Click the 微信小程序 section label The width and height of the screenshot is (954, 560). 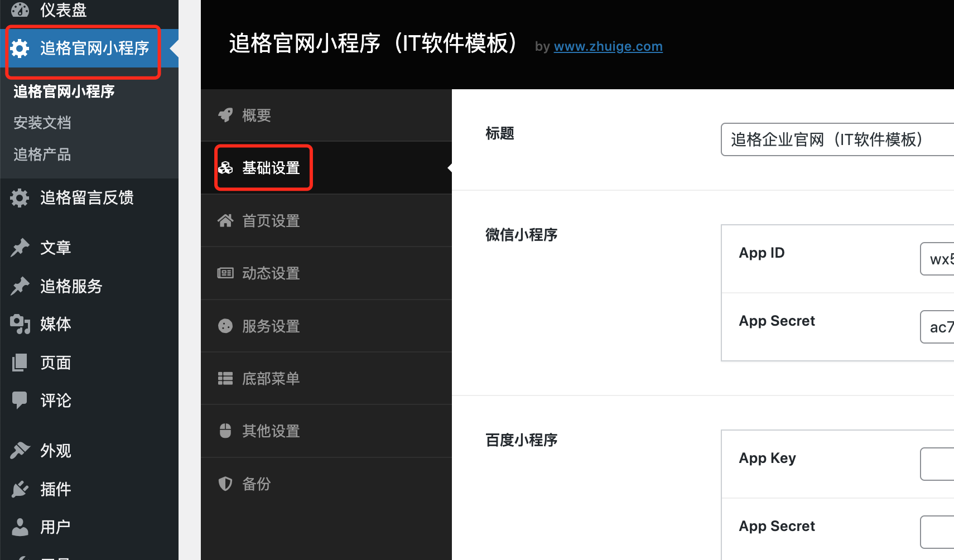point(522,235)
